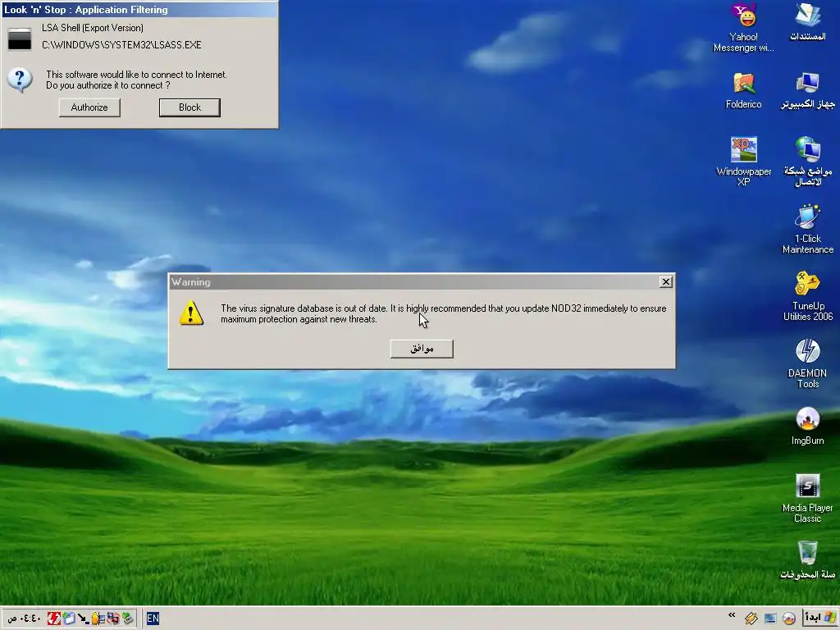Click the ImgBurn-style disc quick launch icon
Viewport: 840px width, 630px height.
pos(789,619)
